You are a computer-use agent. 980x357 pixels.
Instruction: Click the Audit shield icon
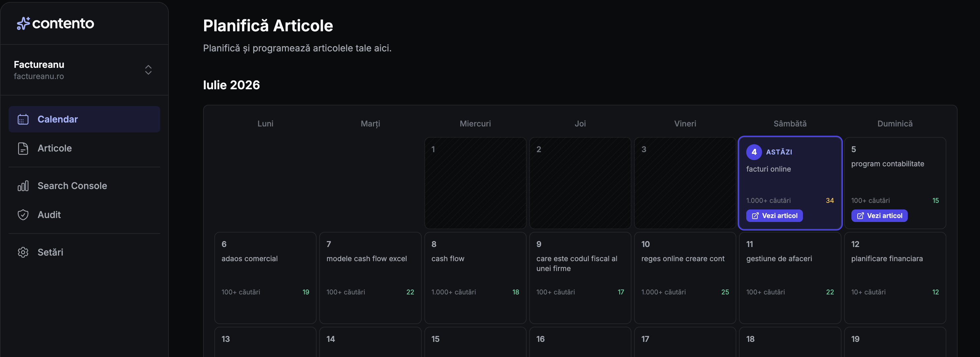pos(23,215)
